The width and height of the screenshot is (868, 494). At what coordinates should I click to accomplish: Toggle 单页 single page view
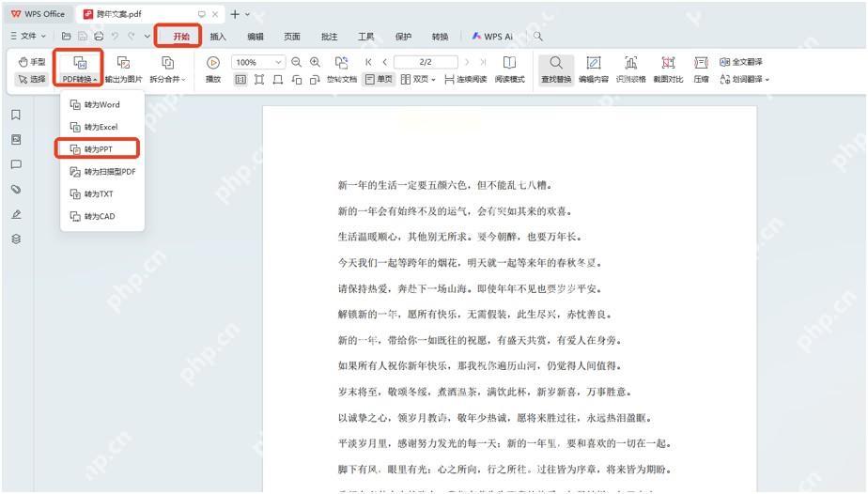pos(380,80)
